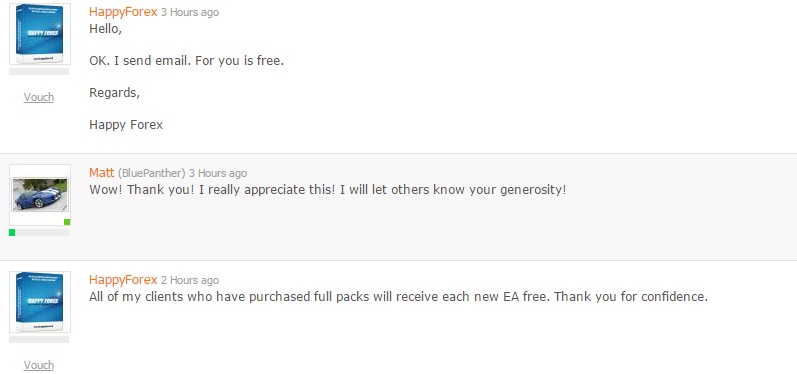
Task: Click the 'All of my clients' message text
Action: [x=398, y=297]
